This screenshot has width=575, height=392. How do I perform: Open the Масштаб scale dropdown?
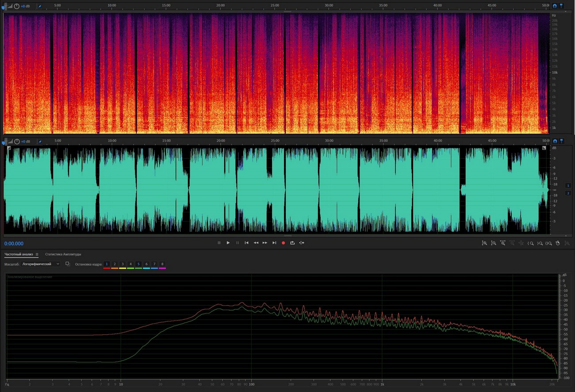(41, 264)
